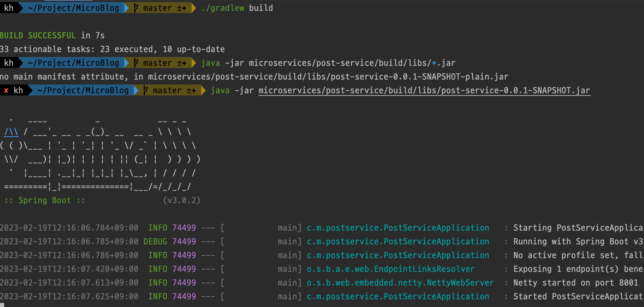
Task: Click the terminal cursor block at bottom left
Action: tap(2, 305)
